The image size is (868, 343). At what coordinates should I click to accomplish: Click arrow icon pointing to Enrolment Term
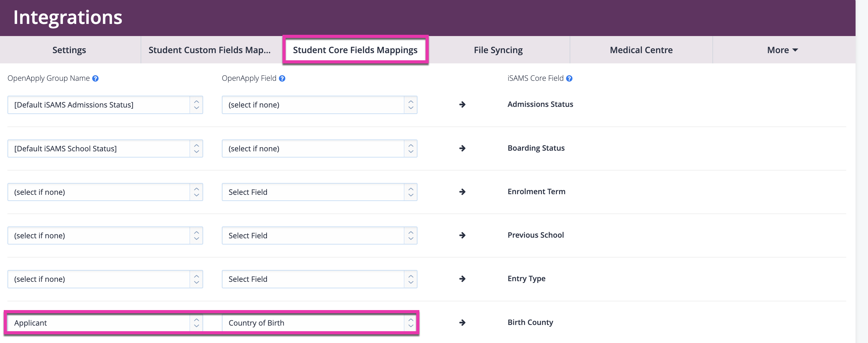(x=462, y=192)
